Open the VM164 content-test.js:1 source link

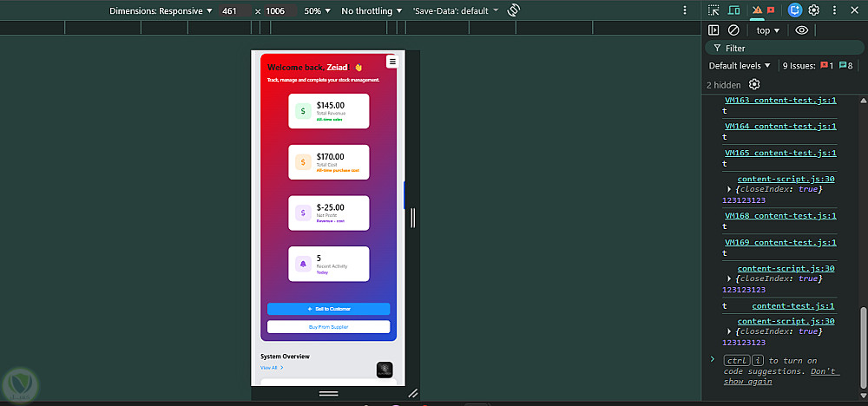pyautogui.click(x=780, y=127)
